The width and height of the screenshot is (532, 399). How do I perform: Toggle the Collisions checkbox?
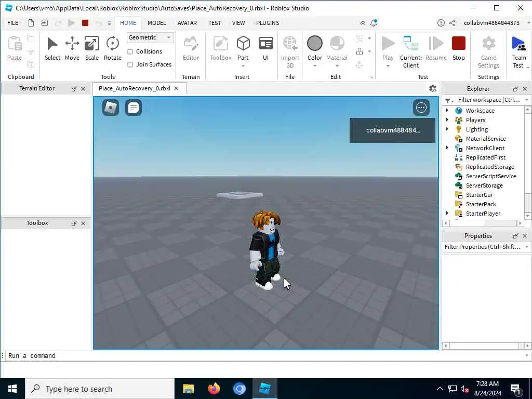130,51
